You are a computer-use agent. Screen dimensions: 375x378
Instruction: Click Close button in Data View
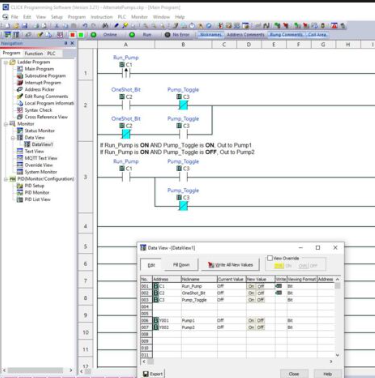294,374
